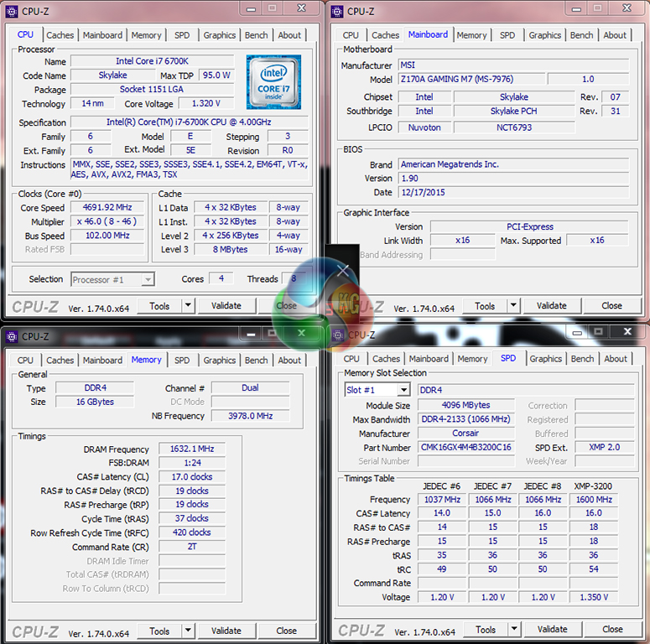Open Caches tab in Mainboard window

385,35
